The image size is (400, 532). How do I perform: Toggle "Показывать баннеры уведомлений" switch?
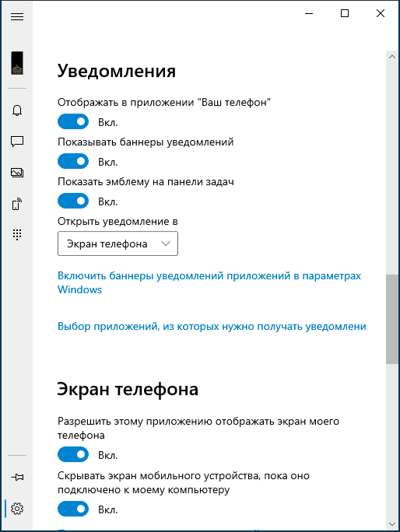click(73, 161)
